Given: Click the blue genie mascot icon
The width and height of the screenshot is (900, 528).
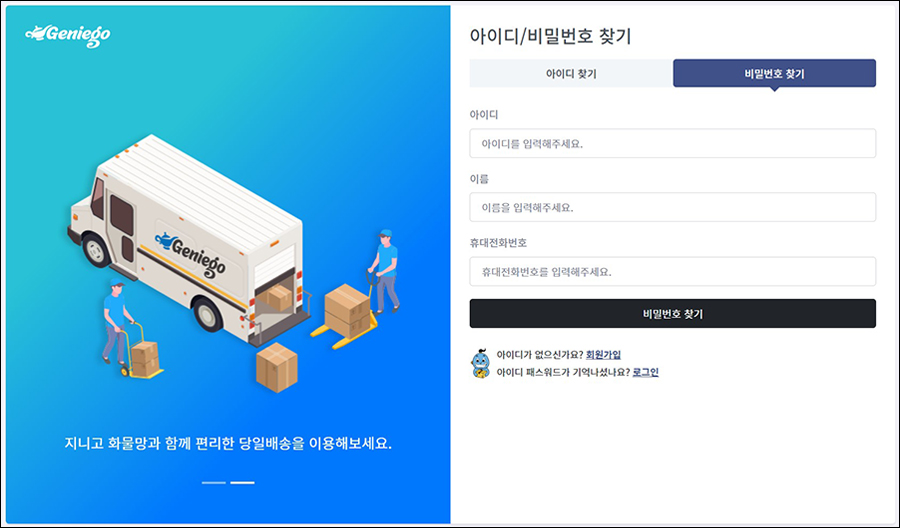Looking at the screenshot, I should (480, 364).
